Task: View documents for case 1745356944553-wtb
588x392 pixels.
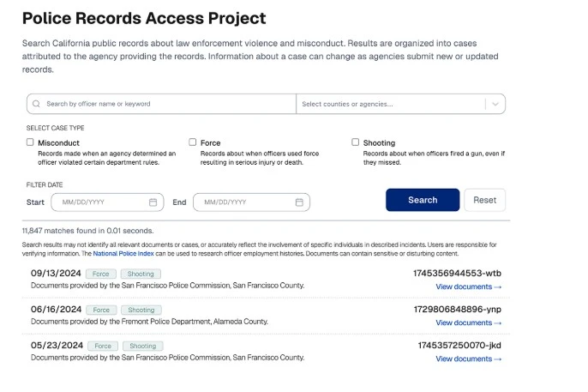Action: coord(468,287)
